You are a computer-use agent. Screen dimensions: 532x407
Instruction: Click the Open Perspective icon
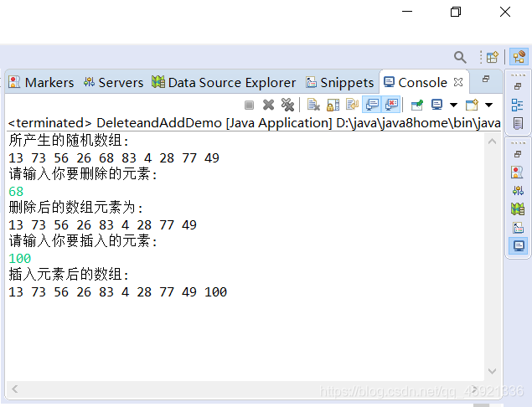click(493, 57)
